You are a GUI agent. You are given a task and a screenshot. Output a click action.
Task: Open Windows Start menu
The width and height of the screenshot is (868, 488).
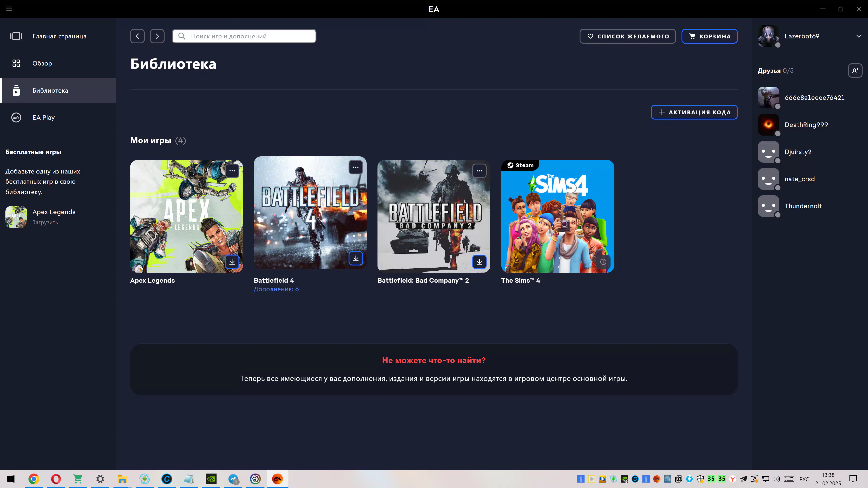pyautogui.click(x=11, y=479)
